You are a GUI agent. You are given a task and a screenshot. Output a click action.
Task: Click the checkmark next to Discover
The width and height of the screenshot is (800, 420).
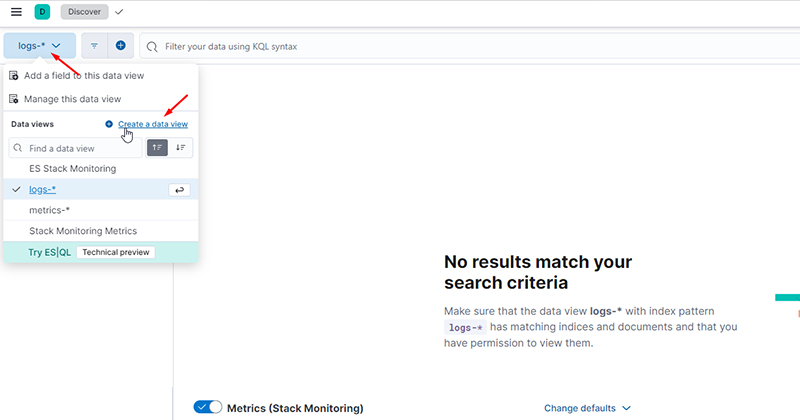tap(119, 12)
